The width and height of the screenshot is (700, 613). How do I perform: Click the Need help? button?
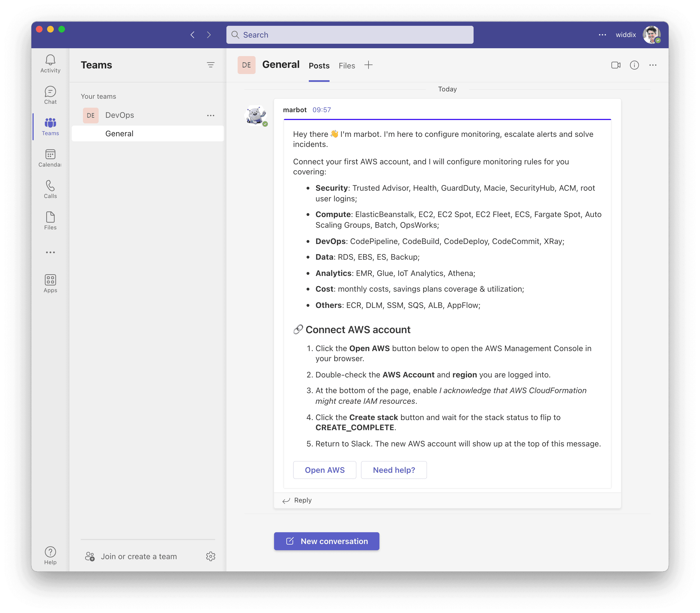click(394, 470)
